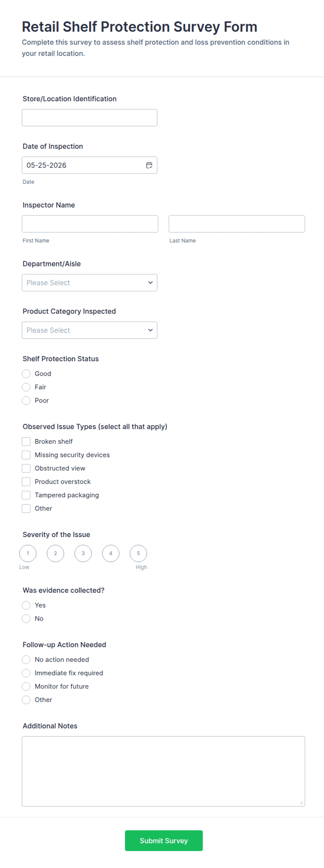Choose Monitor for future follow-up

(x=26, y=686)
